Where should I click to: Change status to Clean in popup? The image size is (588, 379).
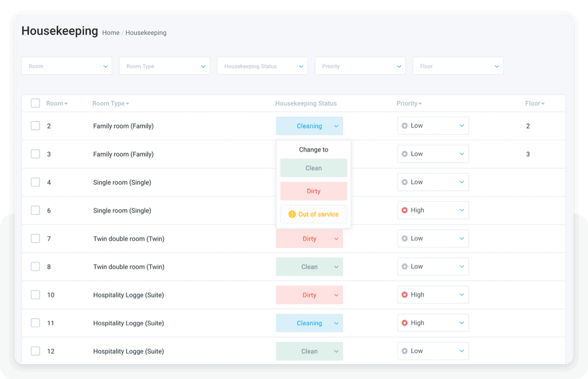click(x=313, y=168)
